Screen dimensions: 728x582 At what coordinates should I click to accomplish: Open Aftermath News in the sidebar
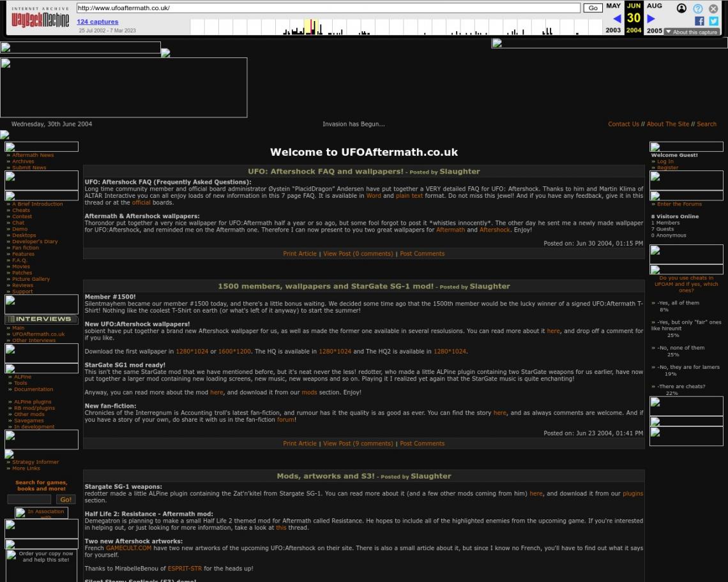click(x=33, y=155)
